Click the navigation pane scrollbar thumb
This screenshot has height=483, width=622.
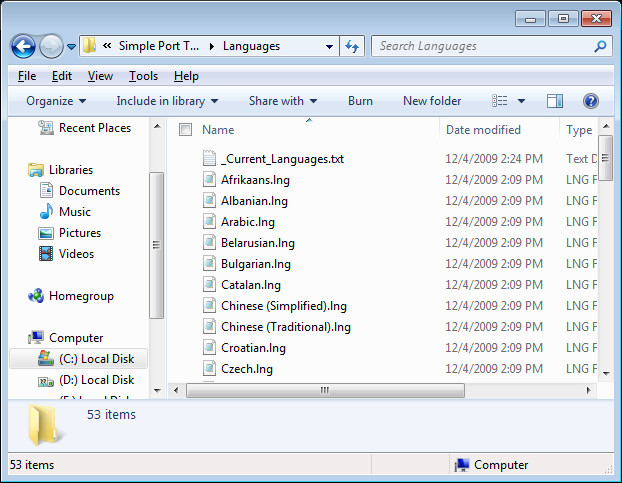tap(157, 245)
